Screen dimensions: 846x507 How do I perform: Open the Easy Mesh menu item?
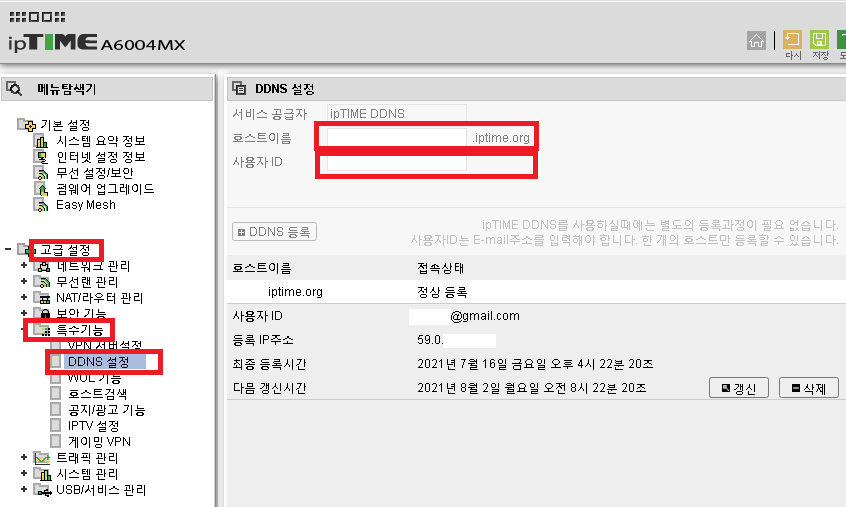click(86, 205)
